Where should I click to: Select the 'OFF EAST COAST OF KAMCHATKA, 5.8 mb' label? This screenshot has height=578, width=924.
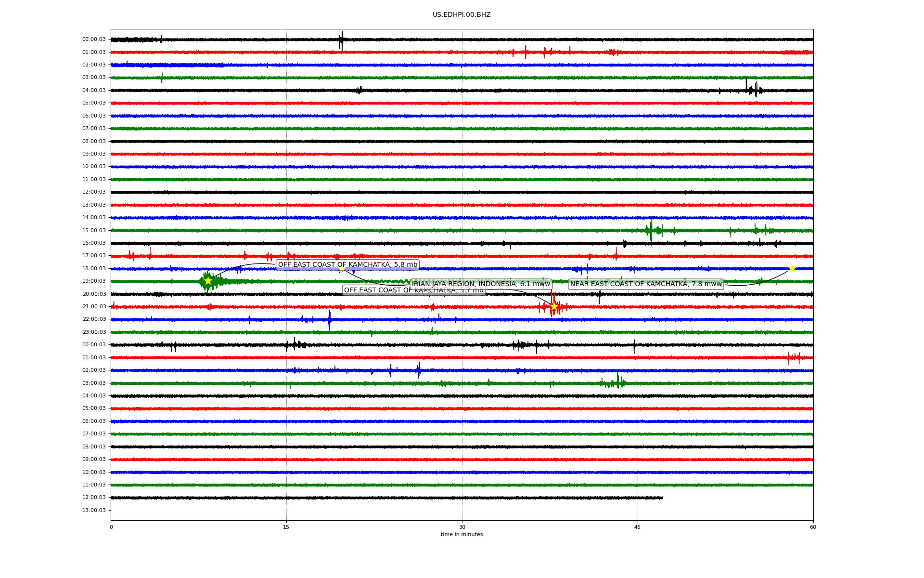click(347, 264)
